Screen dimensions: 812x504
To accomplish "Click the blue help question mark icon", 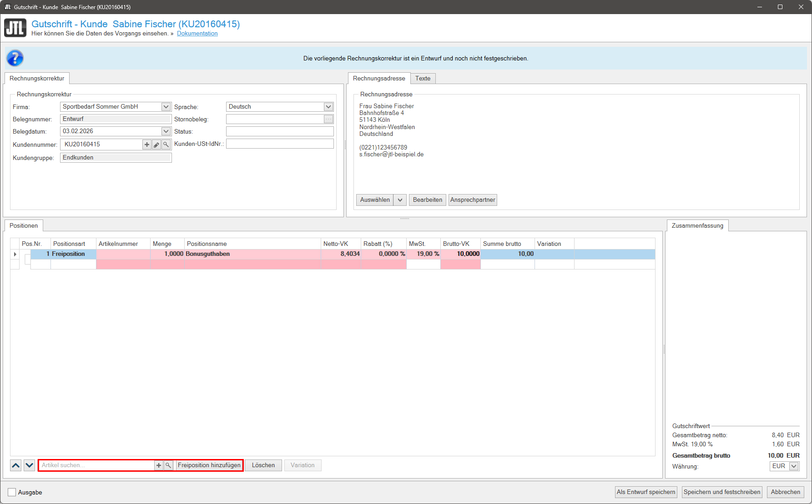I will [15, 58].
